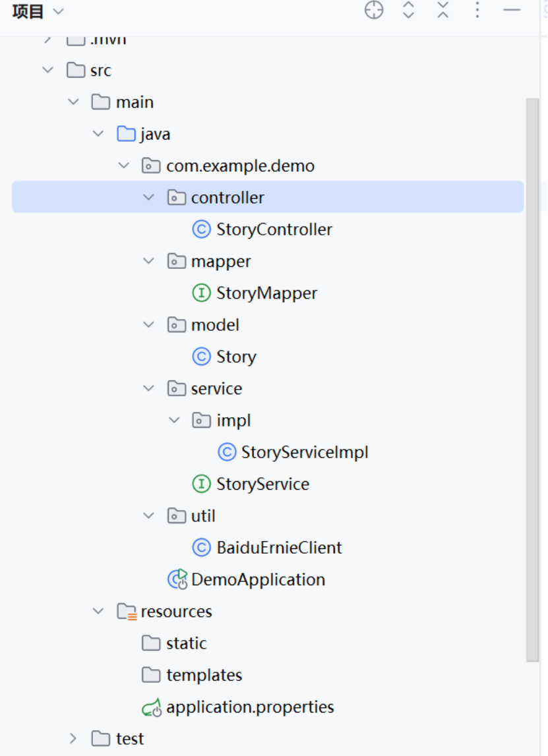Click the StoryController class icon
Viewport: 548px width, 756px height.
coord(201,229)
